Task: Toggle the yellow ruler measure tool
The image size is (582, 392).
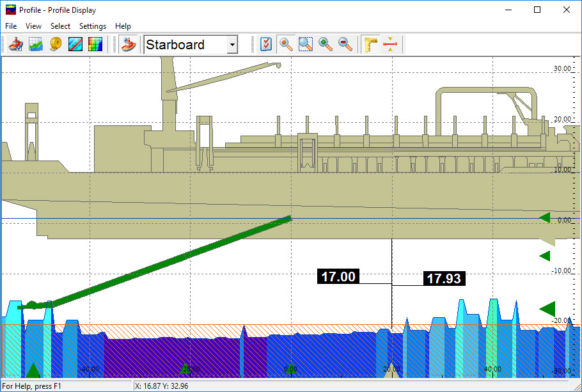Action: click(x=371, y=45)
